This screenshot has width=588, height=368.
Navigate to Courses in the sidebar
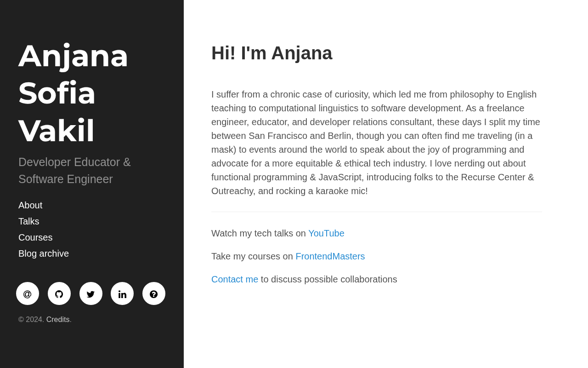pyautogui.click(x=35, y=237)
